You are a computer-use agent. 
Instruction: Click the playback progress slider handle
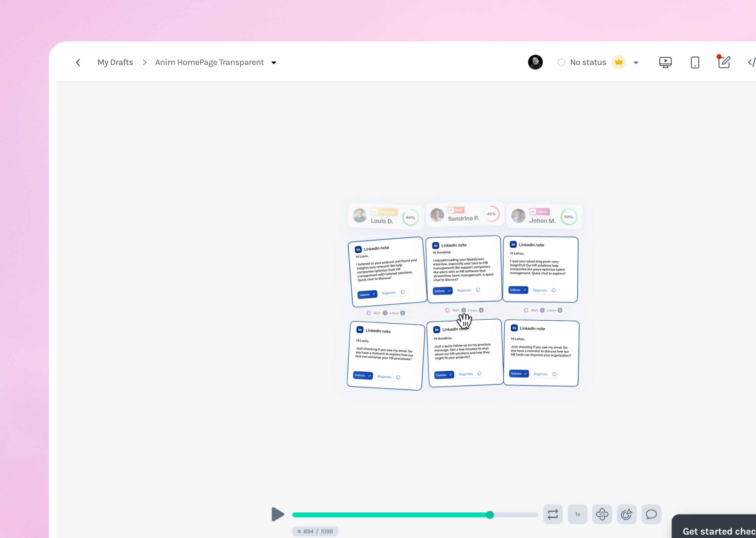click(x=490, y=515)
